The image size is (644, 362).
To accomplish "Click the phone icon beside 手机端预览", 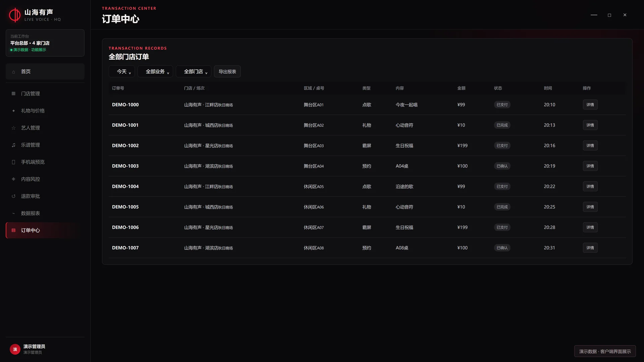I will 13,162.
